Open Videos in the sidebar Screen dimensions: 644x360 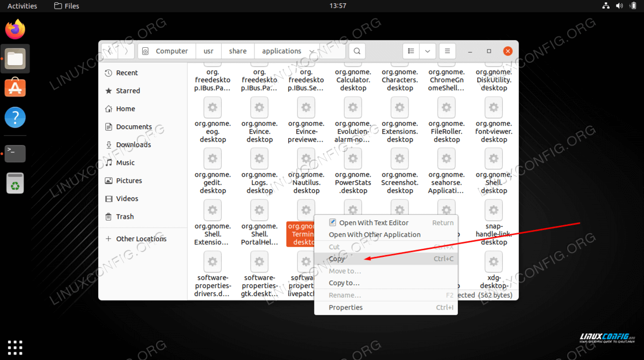[x=143, y=199]
